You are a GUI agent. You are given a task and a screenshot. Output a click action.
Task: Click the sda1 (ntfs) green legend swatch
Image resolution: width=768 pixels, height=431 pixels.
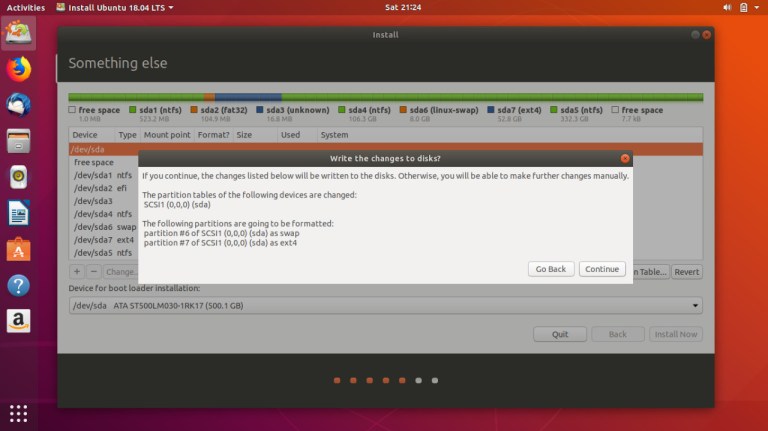132,110
